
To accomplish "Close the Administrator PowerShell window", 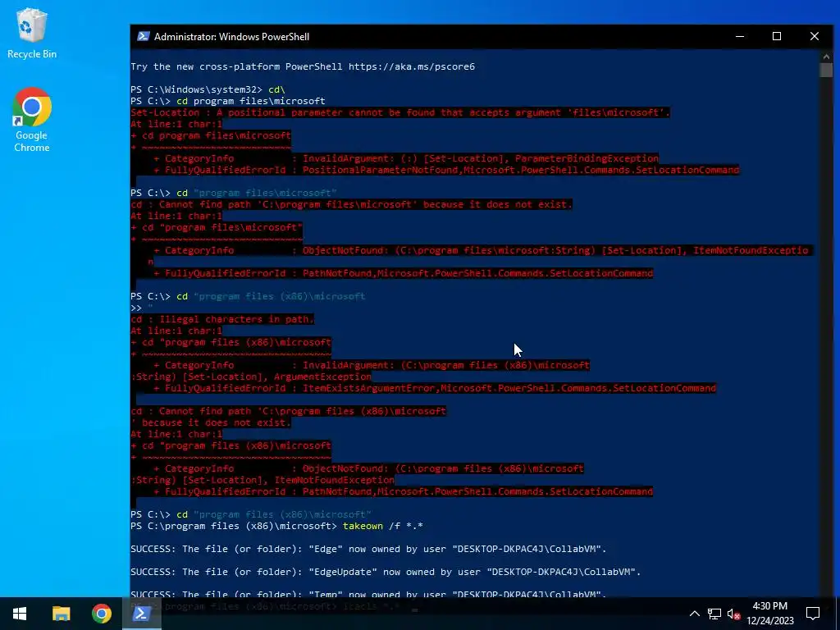I will pos(815,36).
